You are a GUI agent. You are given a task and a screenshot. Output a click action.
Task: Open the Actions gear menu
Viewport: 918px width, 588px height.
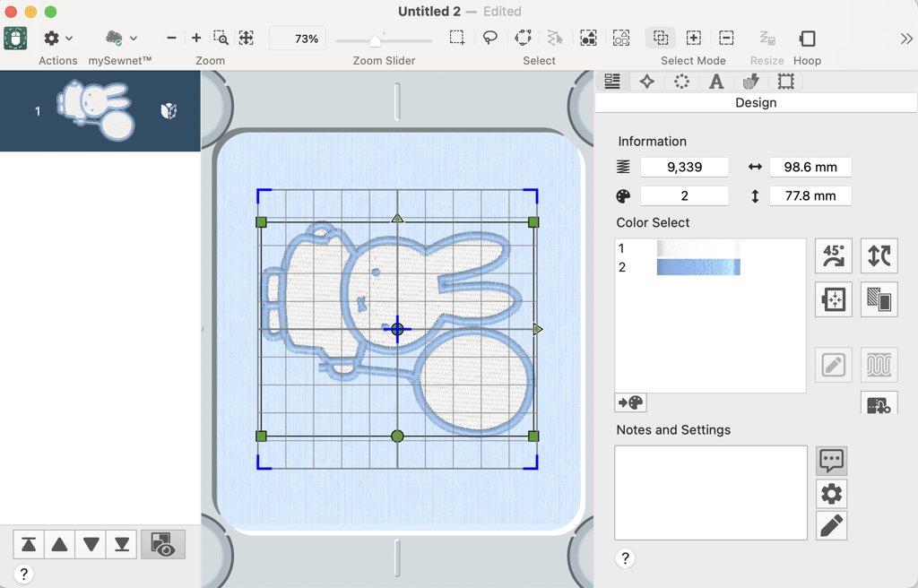pyautogui.click(x=57, y=39)
